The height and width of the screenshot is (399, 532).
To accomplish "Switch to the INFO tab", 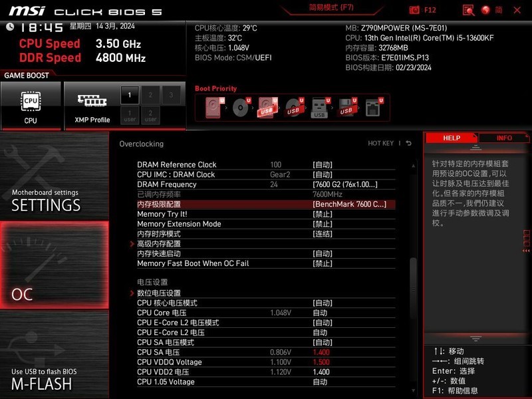I will point(503,138).
